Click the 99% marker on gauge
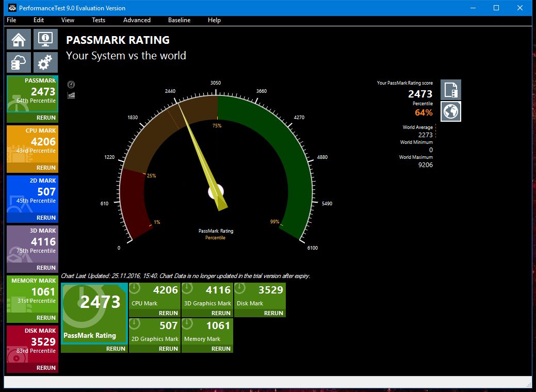The image size is (536, 392). (274, 221)
